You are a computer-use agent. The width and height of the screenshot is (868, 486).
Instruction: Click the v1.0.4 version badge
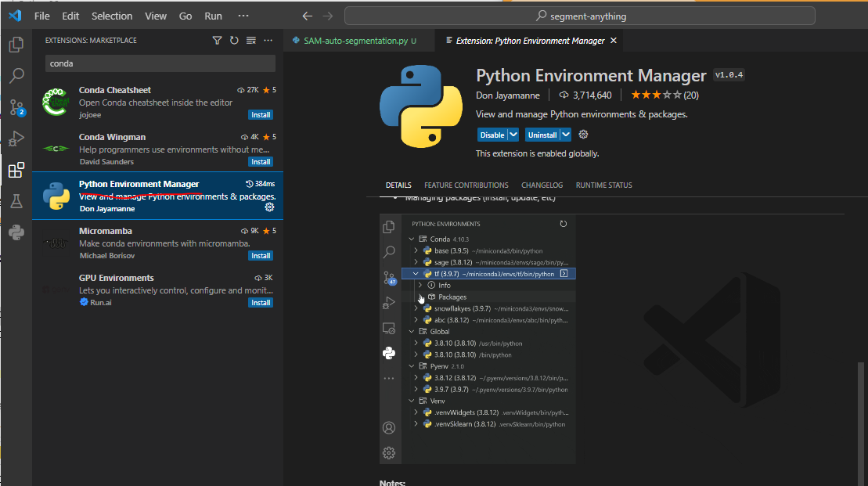[729, 74]
